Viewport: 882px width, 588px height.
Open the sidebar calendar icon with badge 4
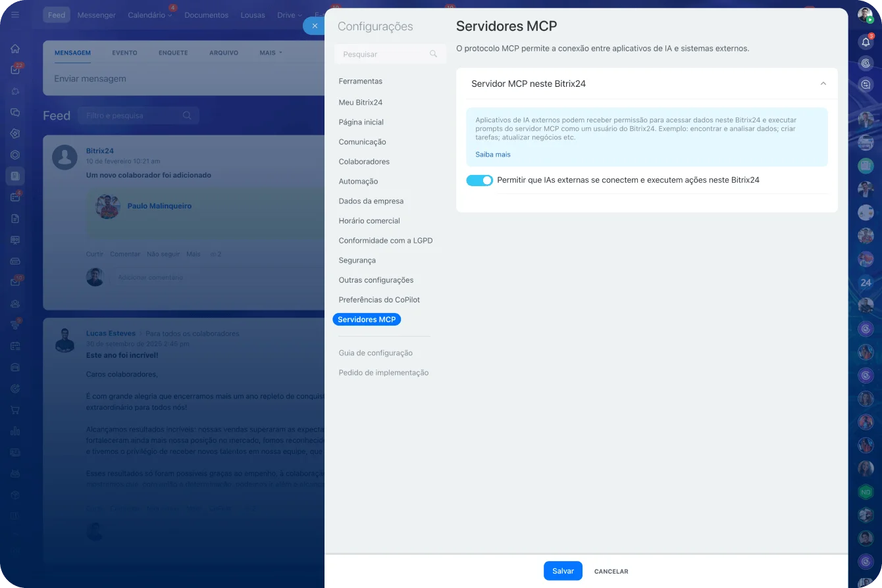pyautogui.click(x=15, y=197)
